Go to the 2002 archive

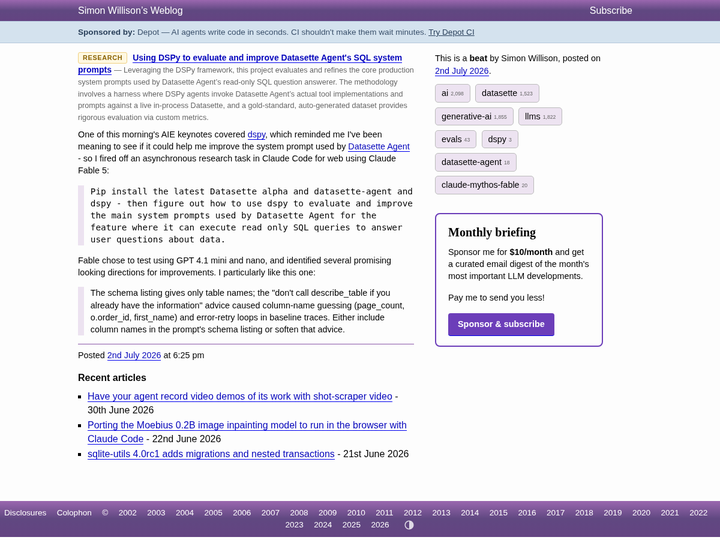[127, 512]
